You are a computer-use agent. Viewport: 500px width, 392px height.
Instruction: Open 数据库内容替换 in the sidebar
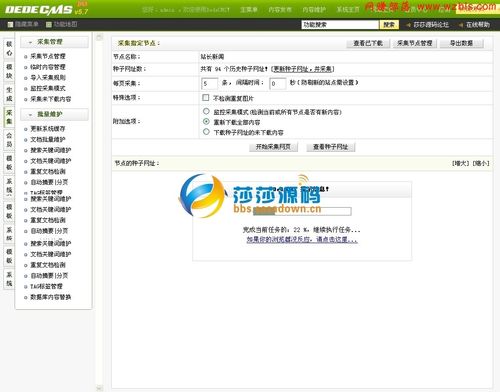click(51, 297)
